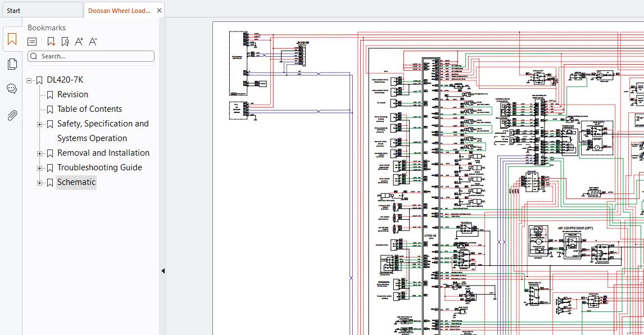Increase bookmark text size
This screenshot has height=335, width=644.
click(79, 42)
